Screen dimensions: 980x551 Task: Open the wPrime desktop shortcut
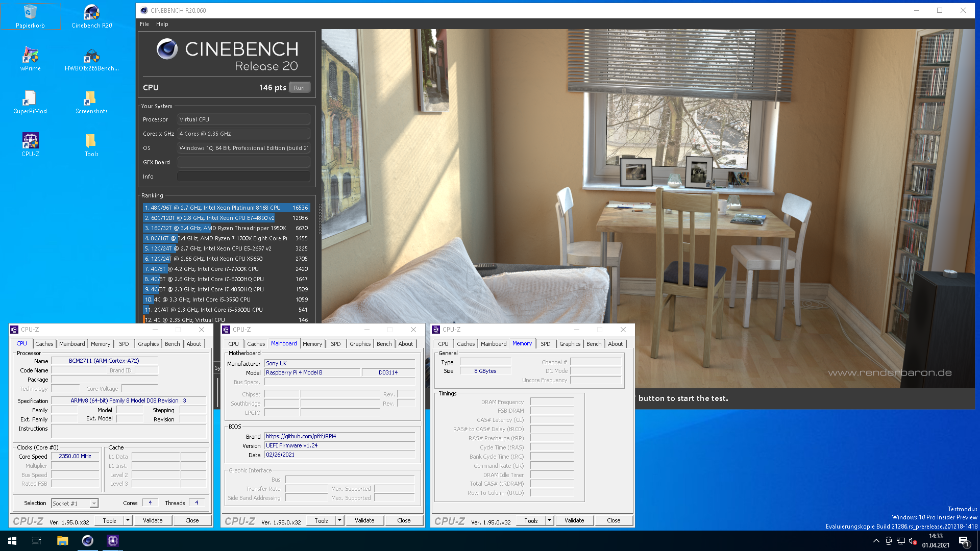point(30,59)
